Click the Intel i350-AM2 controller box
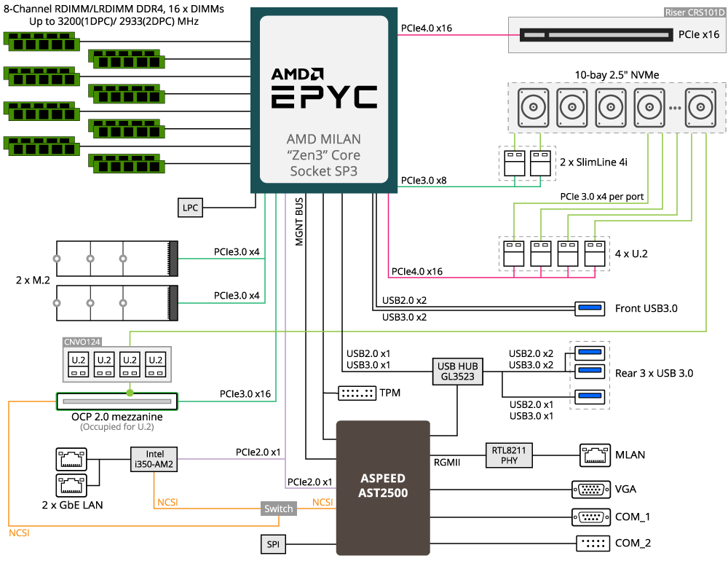Screen dimensions: 728x561 [154, 460]
